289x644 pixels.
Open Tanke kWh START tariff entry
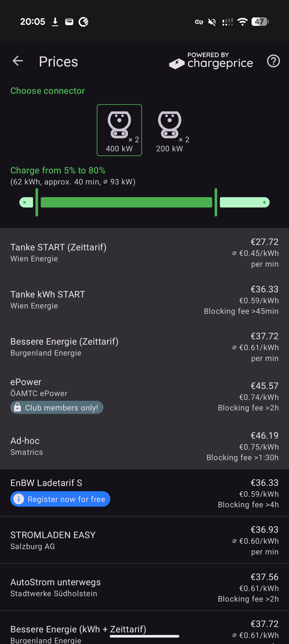click(144, 300)
